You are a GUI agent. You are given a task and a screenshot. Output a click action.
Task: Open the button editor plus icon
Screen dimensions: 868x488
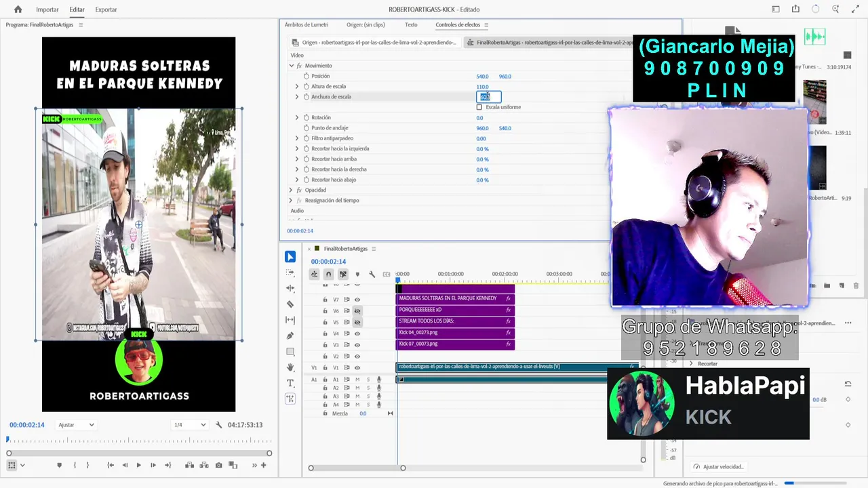264,465
